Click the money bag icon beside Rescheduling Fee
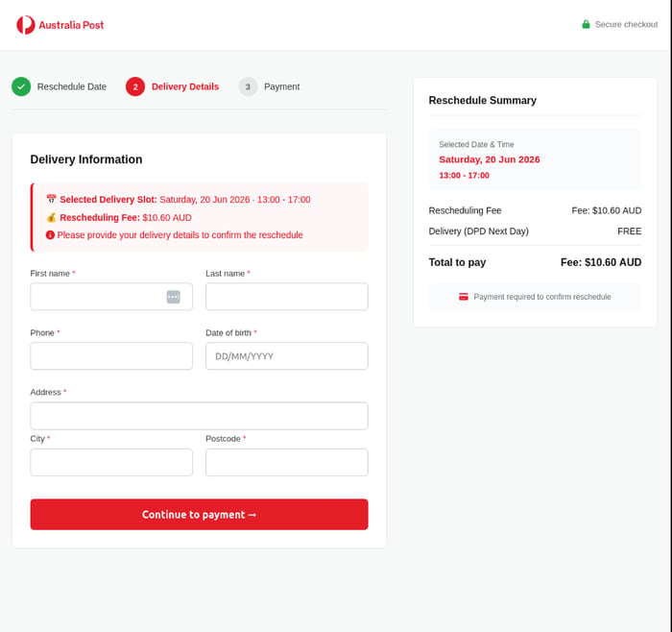Image resolution: width=672 pixels, height=632 pixels. [51, 217]
